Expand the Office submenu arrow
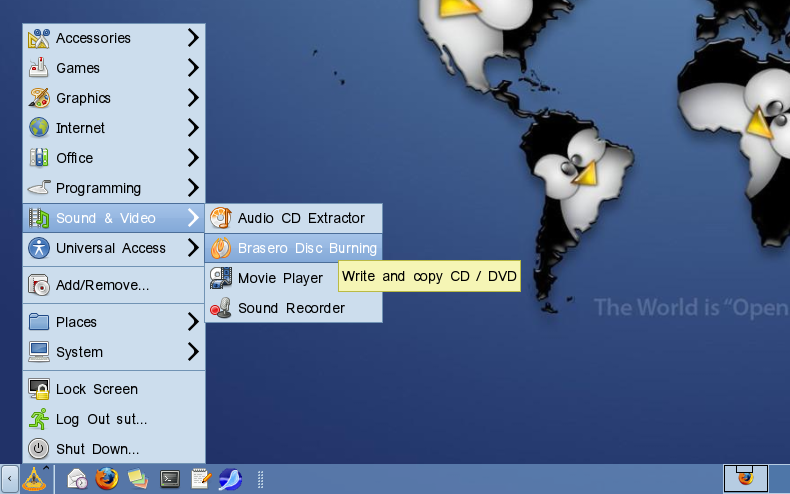 tap(193, 158)
